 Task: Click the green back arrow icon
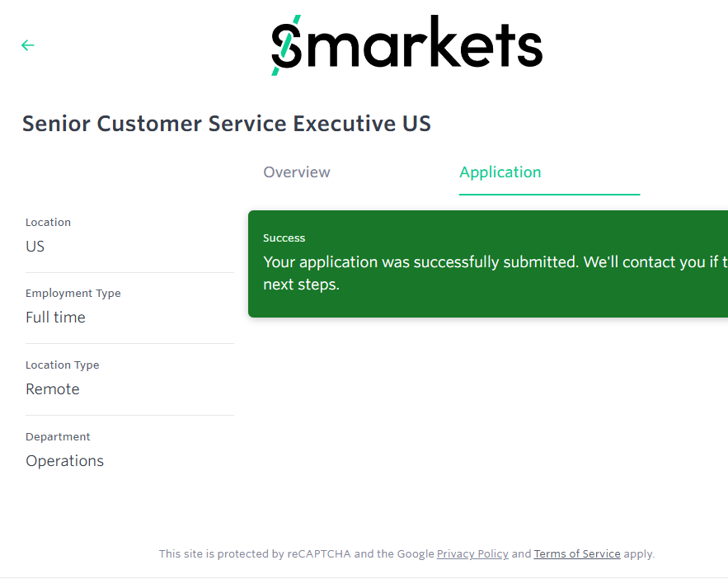[x=28, y=45]
